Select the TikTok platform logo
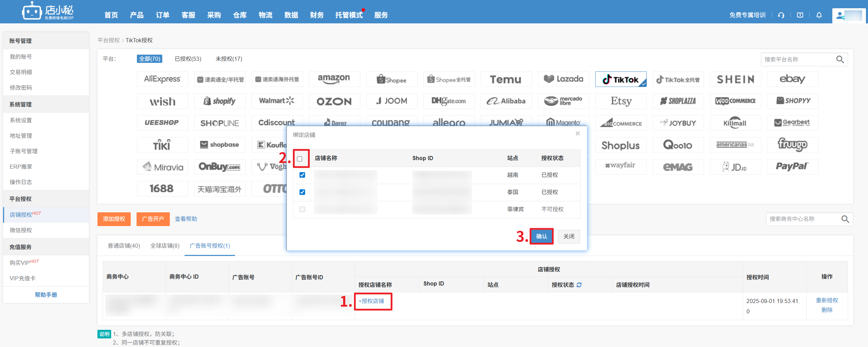Viewport: 868px width, 347px height. pyautogui.click(x=621, y=79)
